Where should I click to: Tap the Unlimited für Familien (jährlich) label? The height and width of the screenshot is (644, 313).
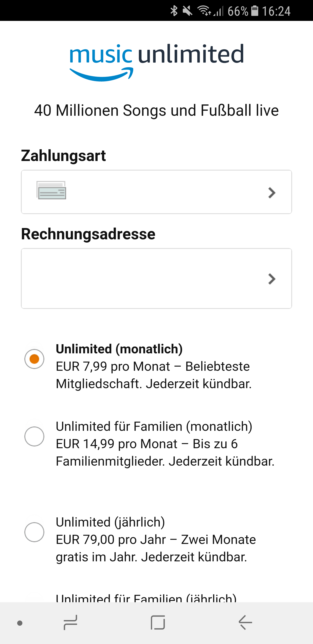146,598
